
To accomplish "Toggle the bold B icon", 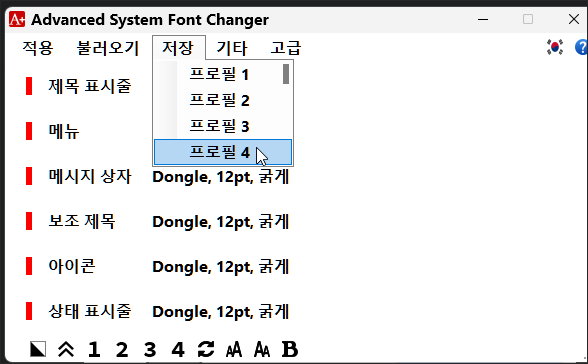I will coord(290,349).
